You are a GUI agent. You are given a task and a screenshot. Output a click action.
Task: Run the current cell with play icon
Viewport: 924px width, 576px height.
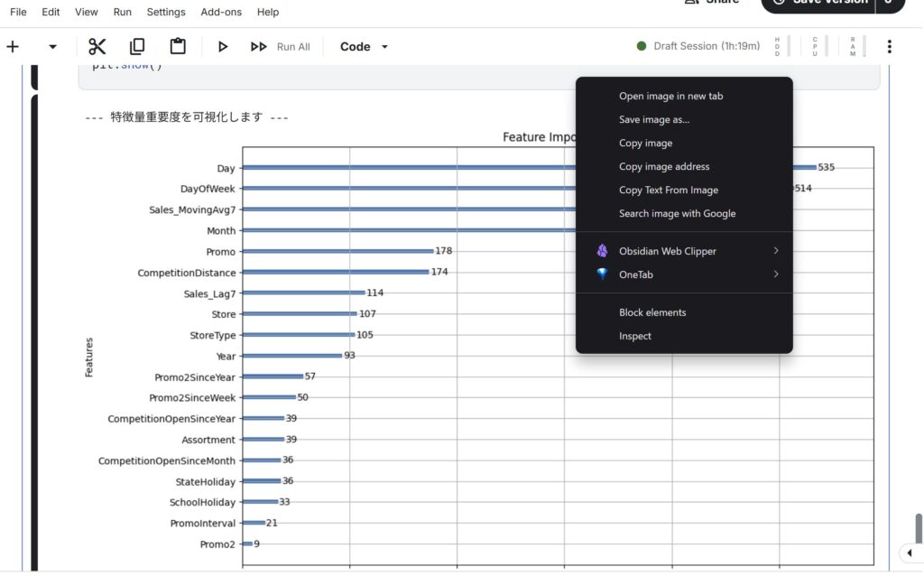pos(223,46)
